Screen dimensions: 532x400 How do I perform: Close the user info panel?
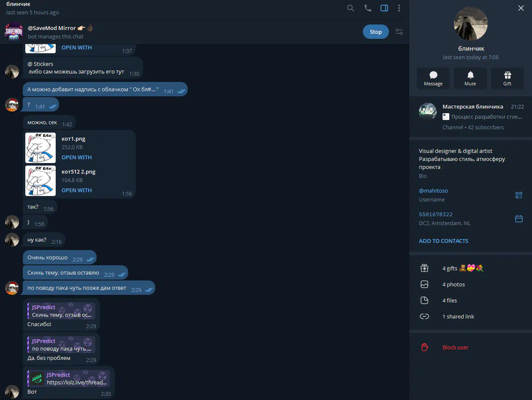point(521,8)
